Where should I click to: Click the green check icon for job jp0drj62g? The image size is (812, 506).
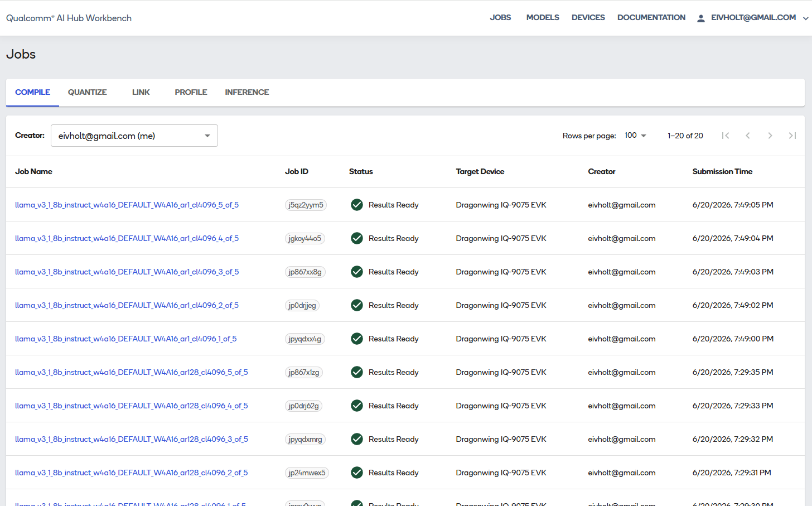tap(357, 406)
